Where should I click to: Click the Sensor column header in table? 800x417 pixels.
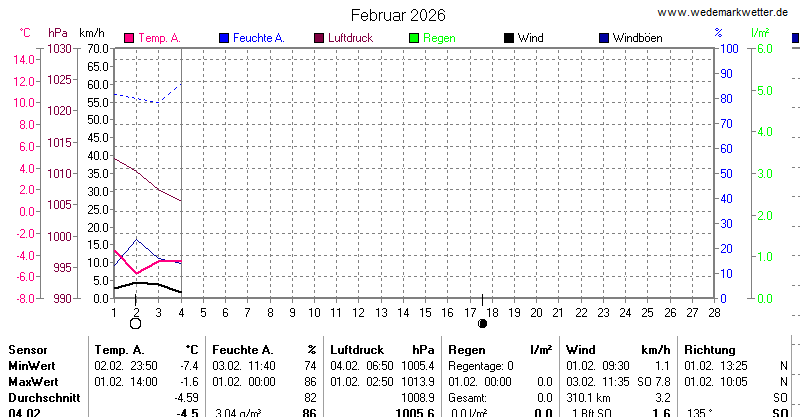28,351
